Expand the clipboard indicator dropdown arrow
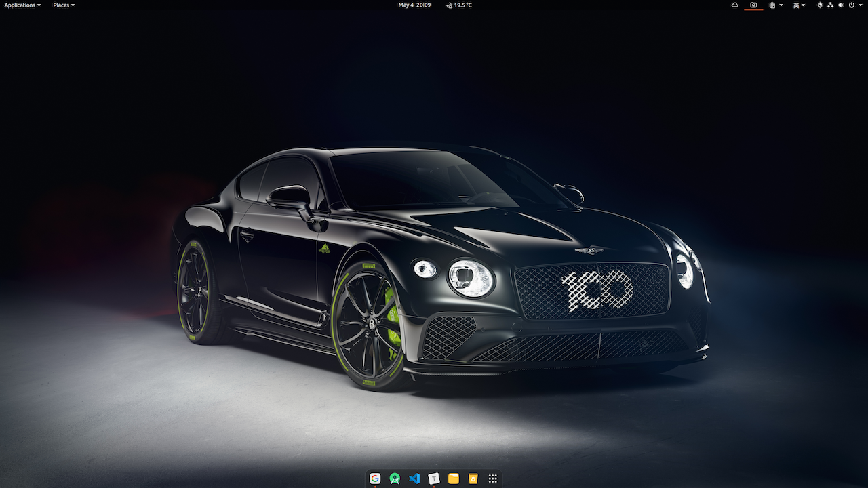Viewport: 868px width, 488px height. point(781,5)
